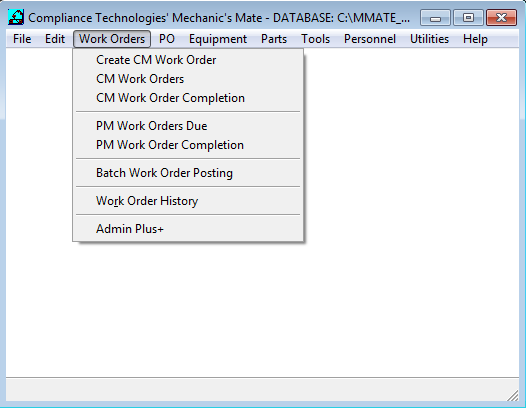Open the PO menu
The width and height of the screenshot is (526, 408).
167,39
